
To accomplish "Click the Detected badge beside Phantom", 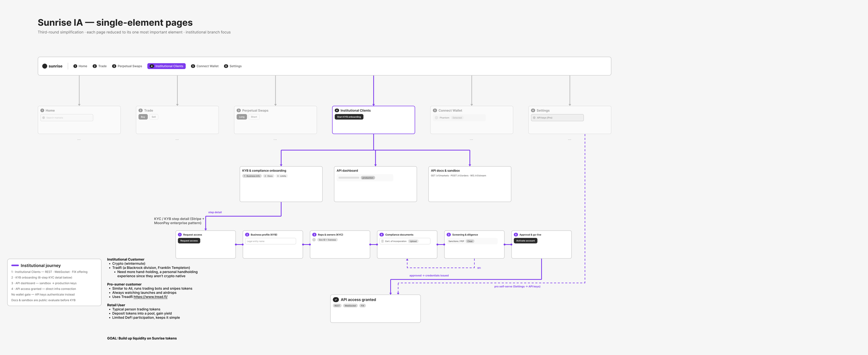I will (x=457, y=118).
